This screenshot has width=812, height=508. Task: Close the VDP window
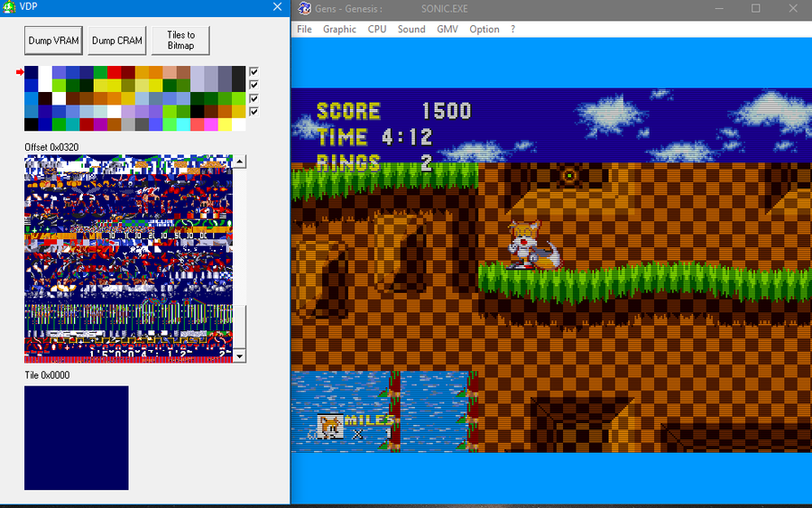click(x=278, y=6)
